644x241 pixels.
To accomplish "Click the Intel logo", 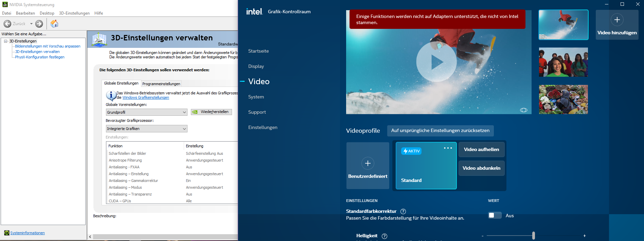I will [x=254, y=12].
